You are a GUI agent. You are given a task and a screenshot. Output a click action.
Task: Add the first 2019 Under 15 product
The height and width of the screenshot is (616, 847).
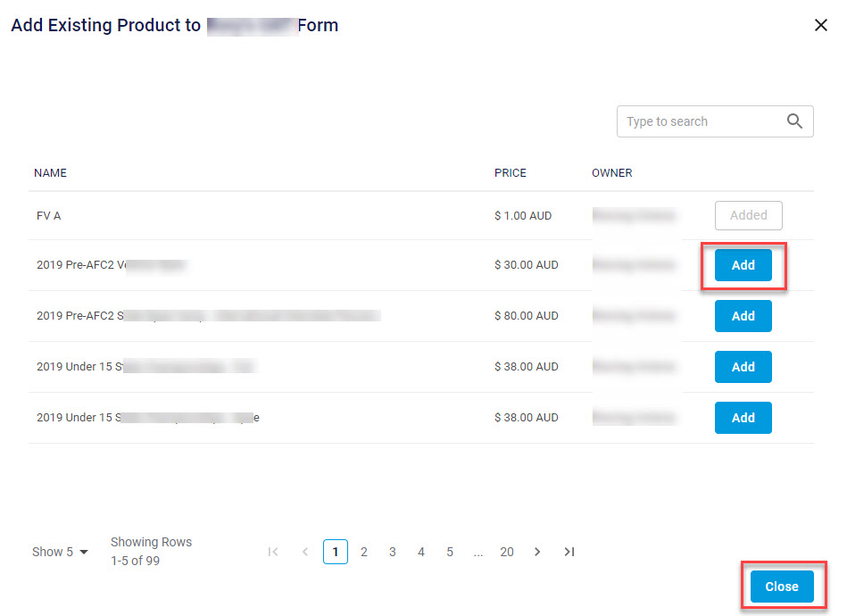click(743, 367)
